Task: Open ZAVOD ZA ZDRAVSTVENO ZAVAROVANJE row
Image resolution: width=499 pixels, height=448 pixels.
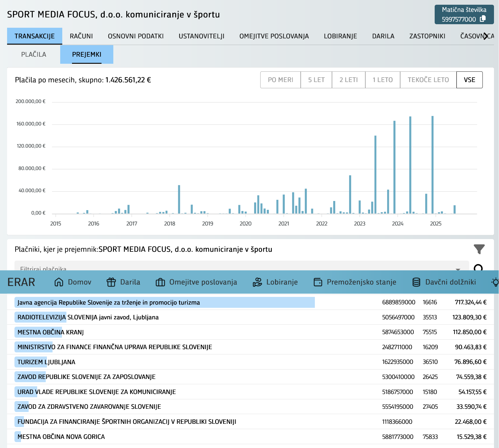Action: tap(251, 407)
